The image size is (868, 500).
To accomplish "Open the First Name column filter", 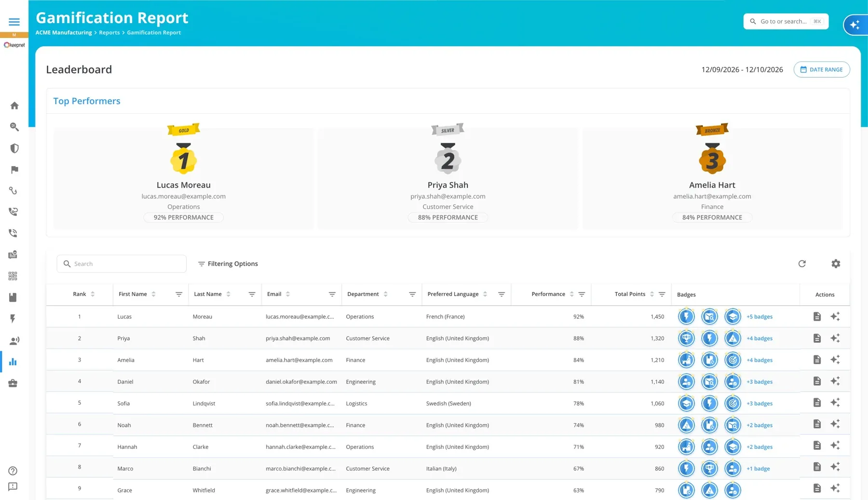I will tap(179, 294).
